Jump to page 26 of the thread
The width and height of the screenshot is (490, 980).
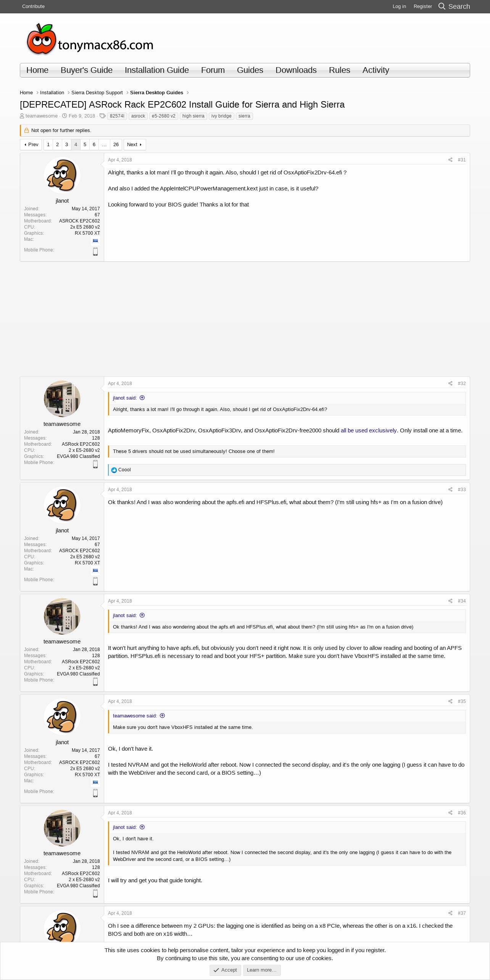[x=116, y=145]
